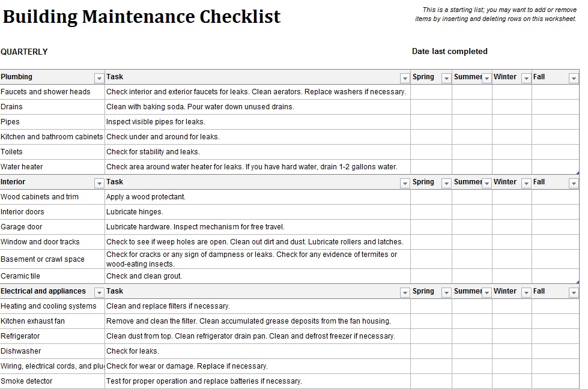Open the Plumbing header filter dropdown

[x=100, y=77]
